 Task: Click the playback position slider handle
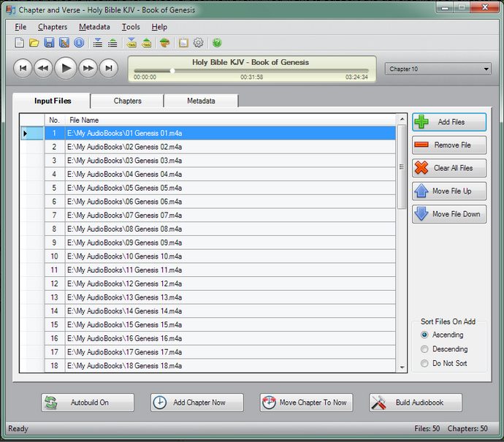coord(172,71)
